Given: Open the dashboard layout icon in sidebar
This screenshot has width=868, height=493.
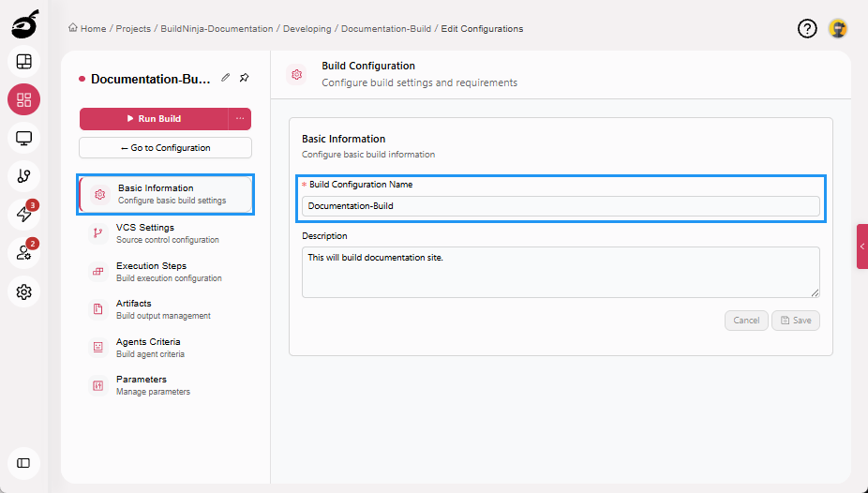Looking at the screenshot, I should (x=23, y=62).
